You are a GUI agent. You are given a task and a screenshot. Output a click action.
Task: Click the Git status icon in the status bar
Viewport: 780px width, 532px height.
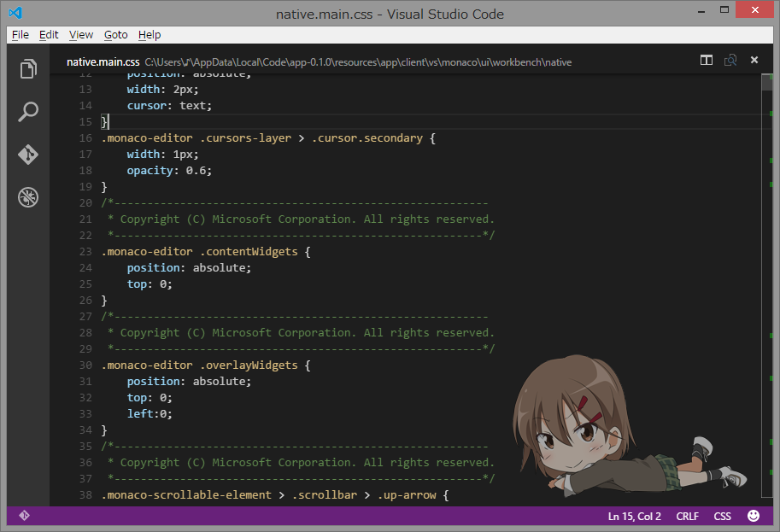coord(24,516)
